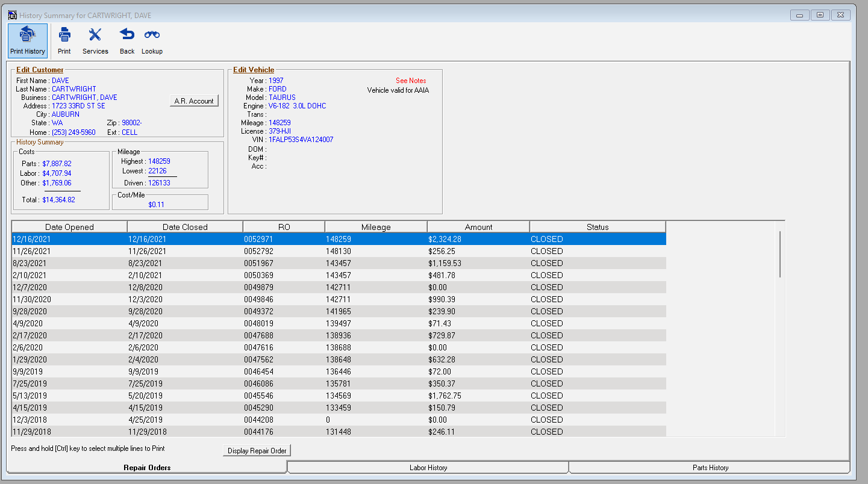Screen dimensions: 868x484
Task: Click the Status column header
Action: 598,227
